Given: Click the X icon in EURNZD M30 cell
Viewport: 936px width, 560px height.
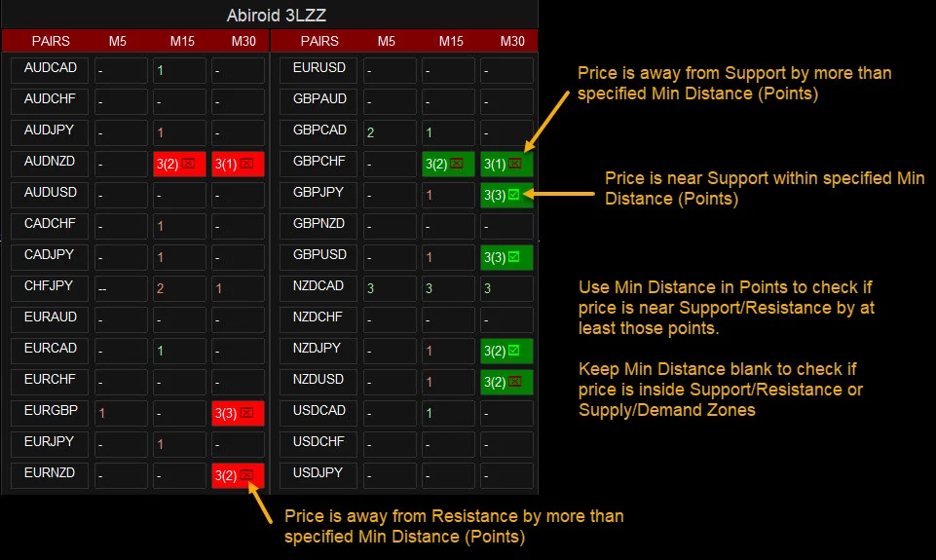Looking at the screenshot, I should tap(247, 476).
